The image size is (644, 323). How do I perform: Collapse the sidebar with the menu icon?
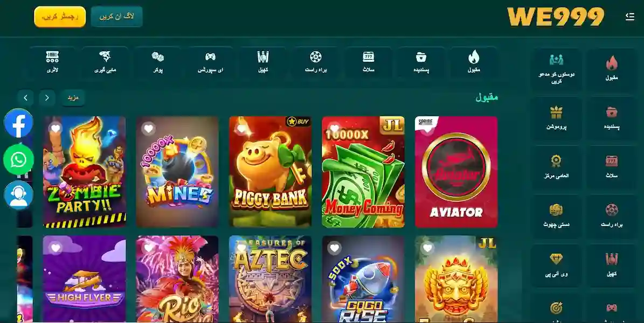pyautogui.click(x=629, y=17)
